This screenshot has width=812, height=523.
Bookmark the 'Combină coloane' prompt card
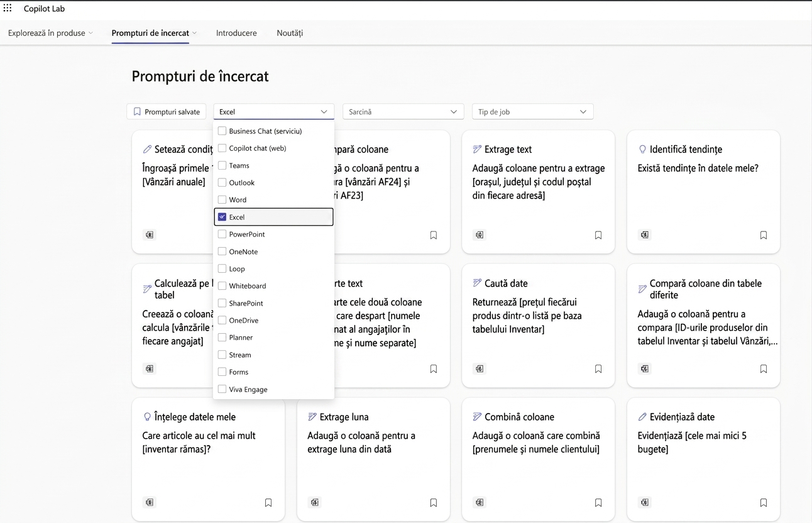598,503
